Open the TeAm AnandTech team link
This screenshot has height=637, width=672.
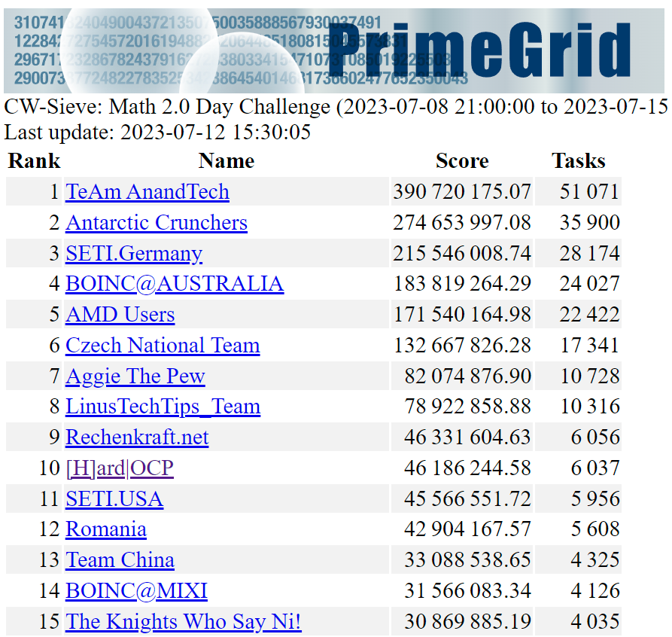point(147,191)
